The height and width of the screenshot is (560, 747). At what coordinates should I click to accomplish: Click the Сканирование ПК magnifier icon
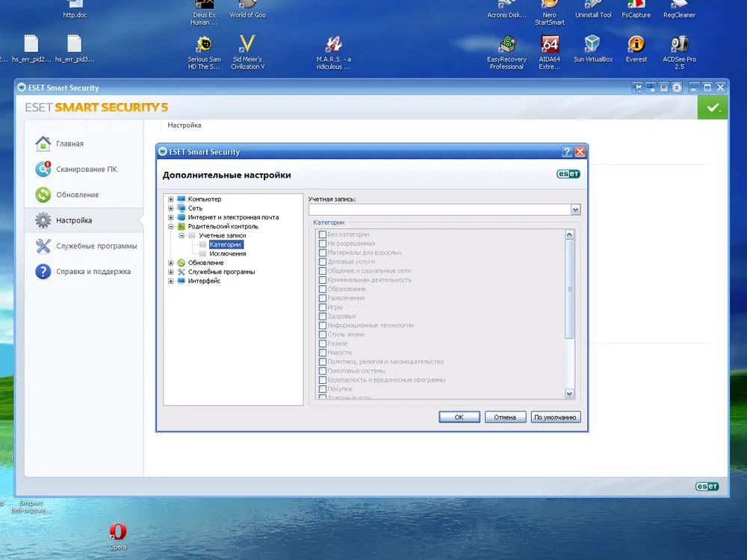click(x=43, y=169)
